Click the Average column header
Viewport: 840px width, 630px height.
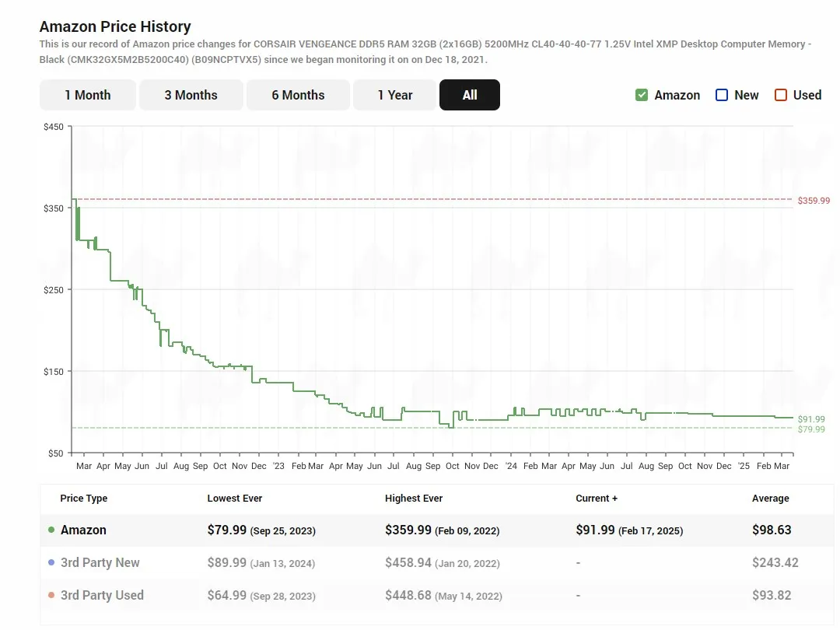point(771,499)
